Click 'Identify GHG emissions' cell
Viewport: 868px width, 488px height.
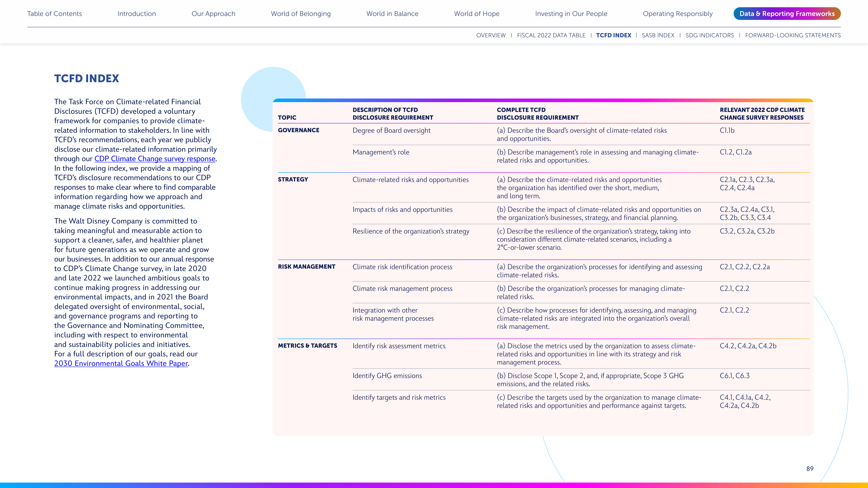point(387,376)
